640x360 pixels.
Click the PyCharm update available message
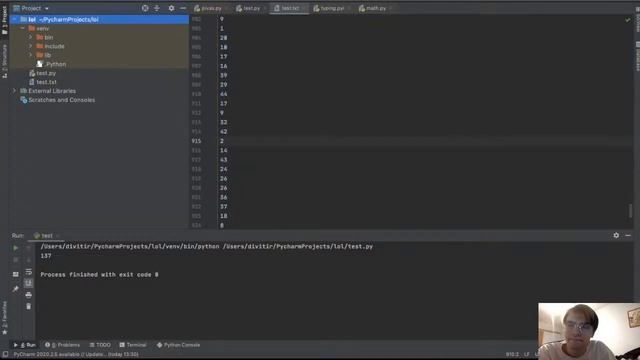click(76, 354)
